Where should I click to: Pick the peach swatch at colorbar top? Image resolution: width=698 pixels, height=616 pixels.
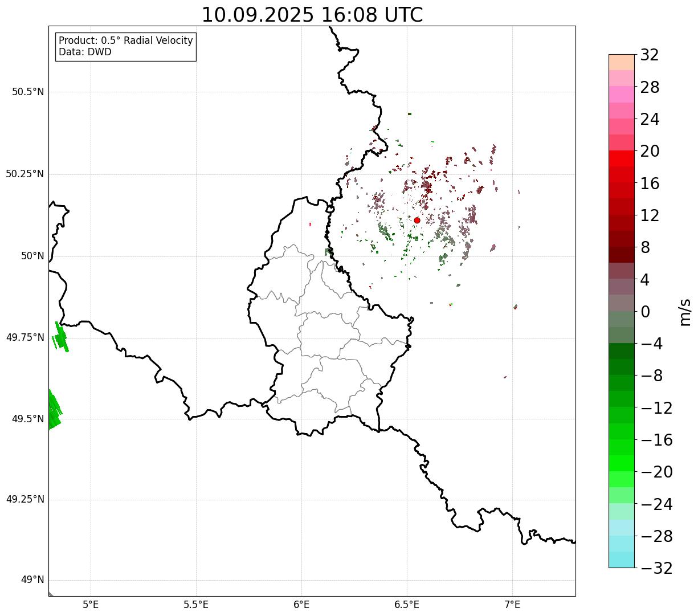(622, 62)
